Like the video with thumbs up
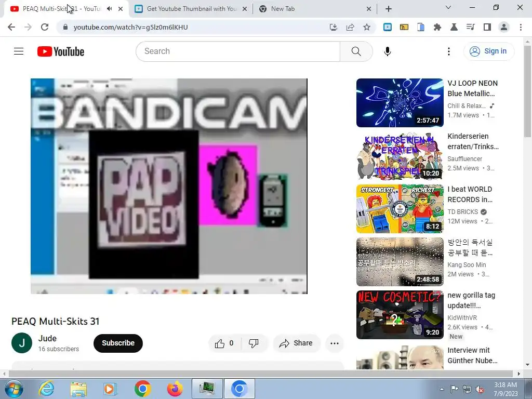Image resolution: width=532 pixels, height=399 pixels. [x=224, y=343]
